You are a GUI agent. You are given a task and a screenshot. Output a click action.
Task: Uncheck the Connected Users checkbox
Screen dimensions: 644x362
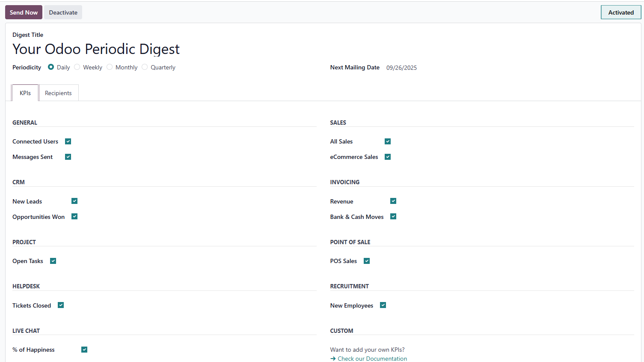click(x=68, y=141)
